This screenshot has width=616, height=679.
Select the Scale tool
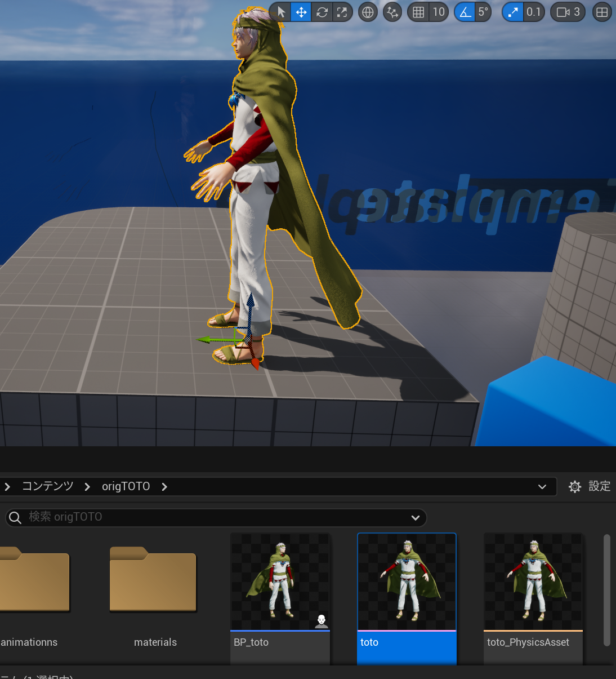[x=342, y=12]
